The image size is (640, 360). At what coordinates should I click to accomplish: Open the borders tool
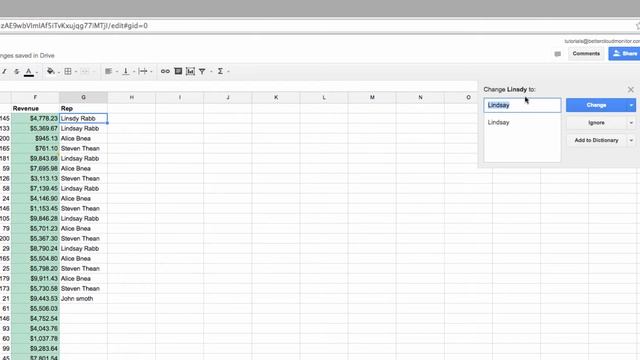point(68,71)
